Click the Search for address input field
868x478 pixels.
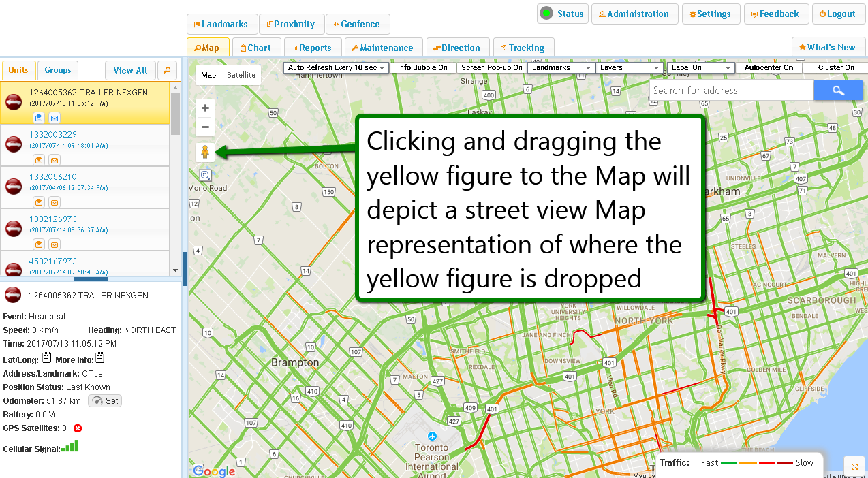coord(730,91)
